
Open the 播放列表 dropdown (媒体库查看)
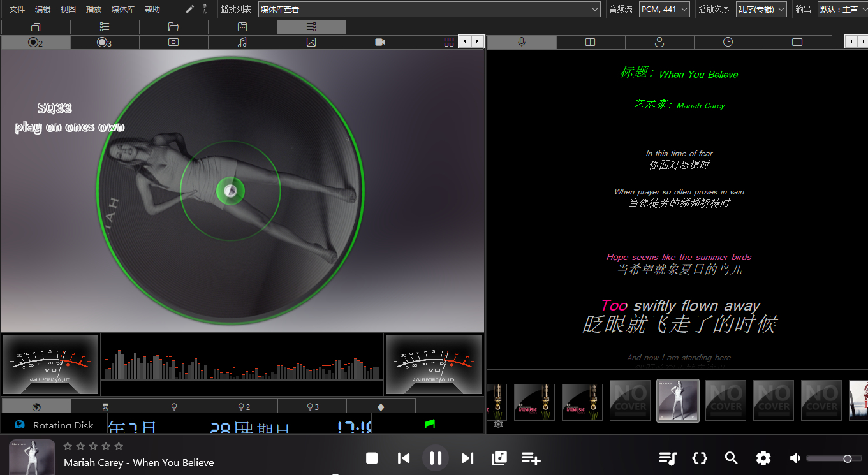(429, 9)
